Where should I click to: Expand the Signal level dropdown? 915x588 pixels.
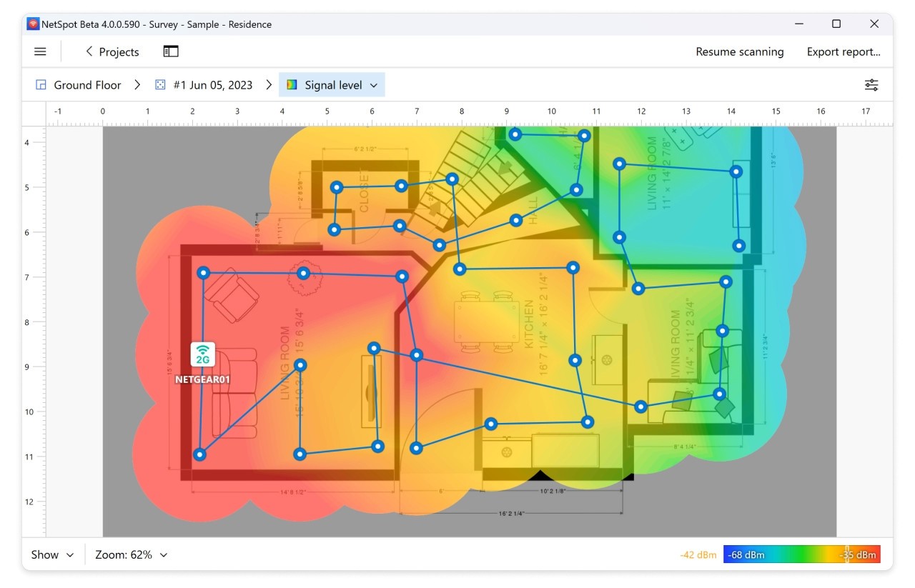click(x=374, y=85)
